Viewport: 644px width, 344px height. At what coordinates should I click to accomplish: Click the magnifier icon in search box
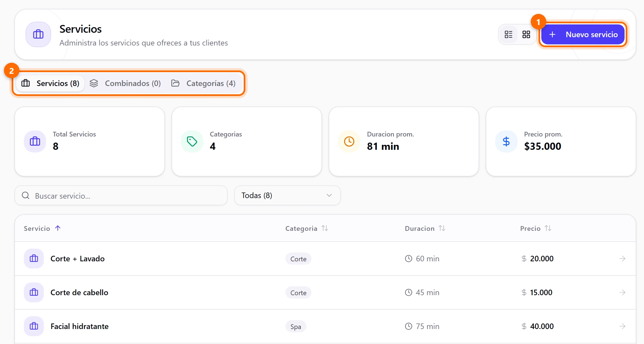click(x=26, y=196)
